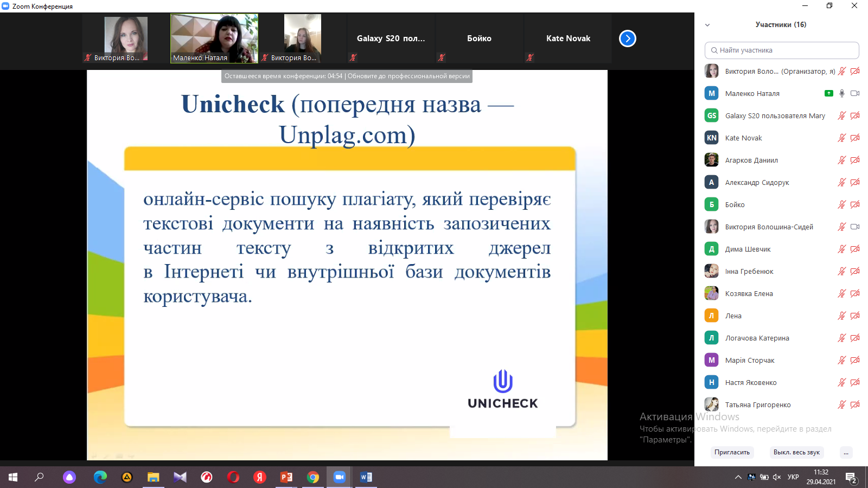Open the three-dots more options menu
The image size is (868, 488).
pyautogui.click(x=846, y=452)
